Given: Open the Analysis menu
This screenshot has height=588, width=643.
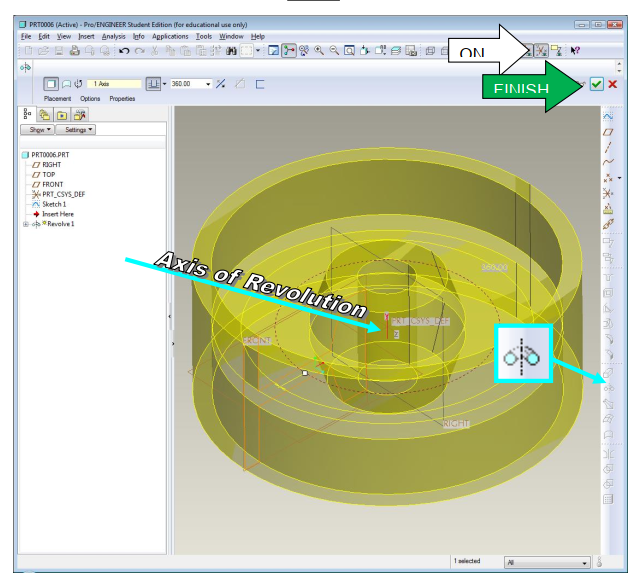Looking at the screenshot, I should coord(114,36).
